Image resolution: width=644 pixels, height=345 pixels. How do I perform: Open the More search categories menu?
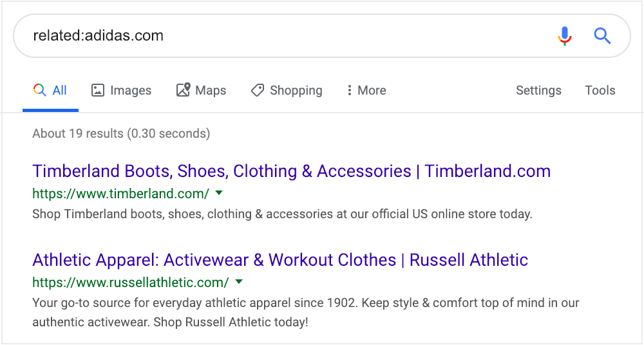pyautogui.click(x=366, y=90)
